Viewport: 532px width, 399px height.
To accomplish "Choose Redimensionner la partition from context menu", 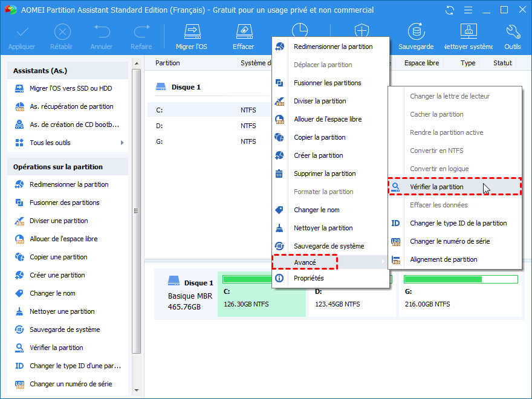I will [331, 47].
